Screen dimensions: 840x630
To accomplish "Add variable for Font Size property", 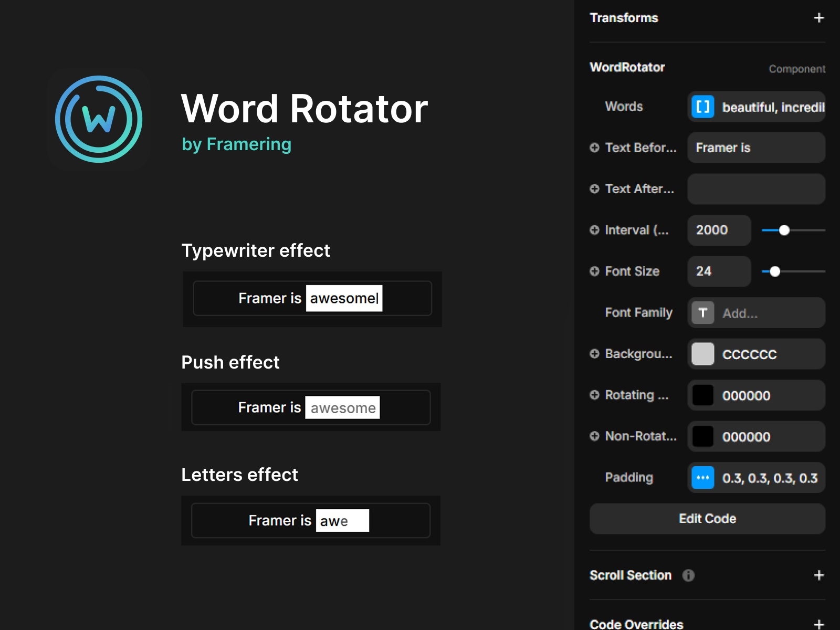I will tap(594, 271).
